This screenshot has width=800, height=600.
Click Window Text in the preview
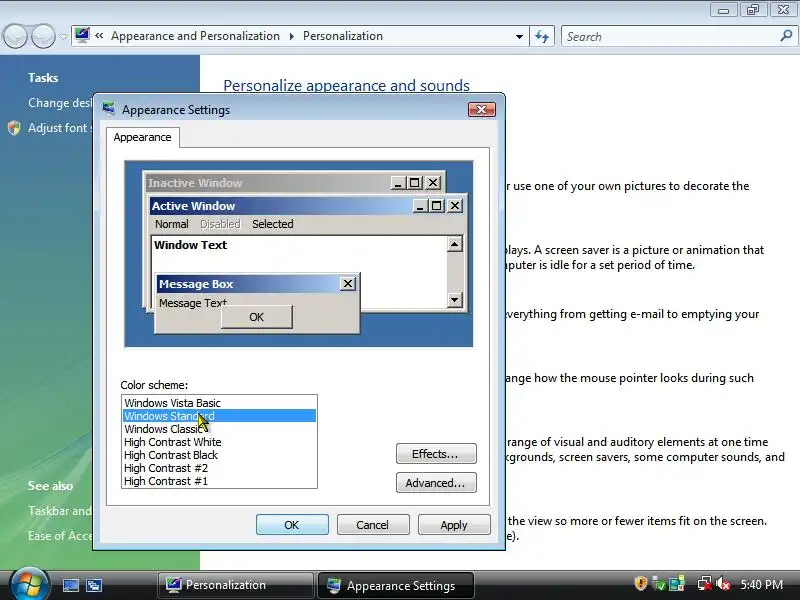point(190,245)
